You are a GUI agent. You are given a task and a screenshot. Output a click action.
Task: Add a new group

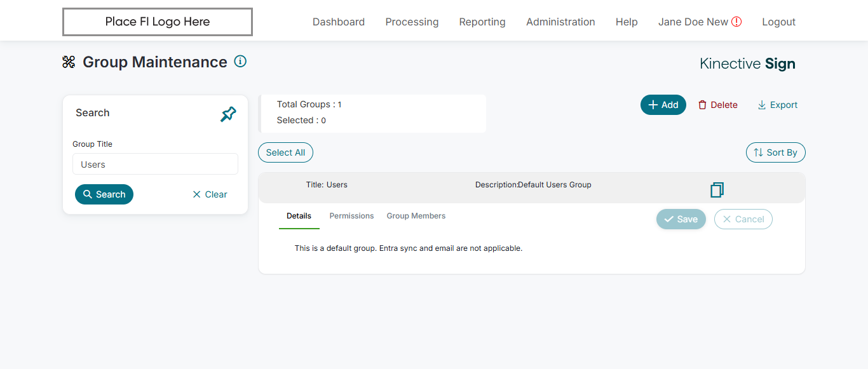[x=663, y=105]
